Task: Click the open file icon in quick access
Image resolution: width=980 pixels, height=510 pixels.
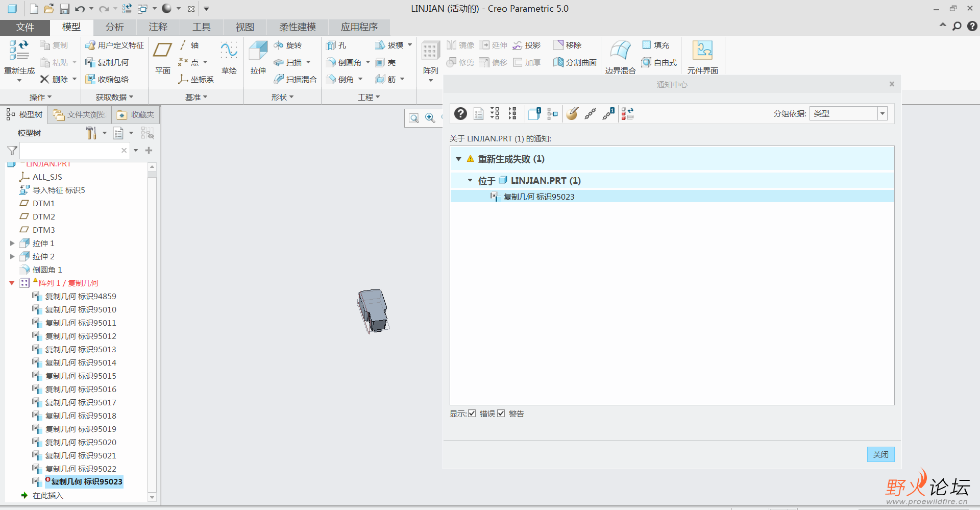Action: point(49,9)
